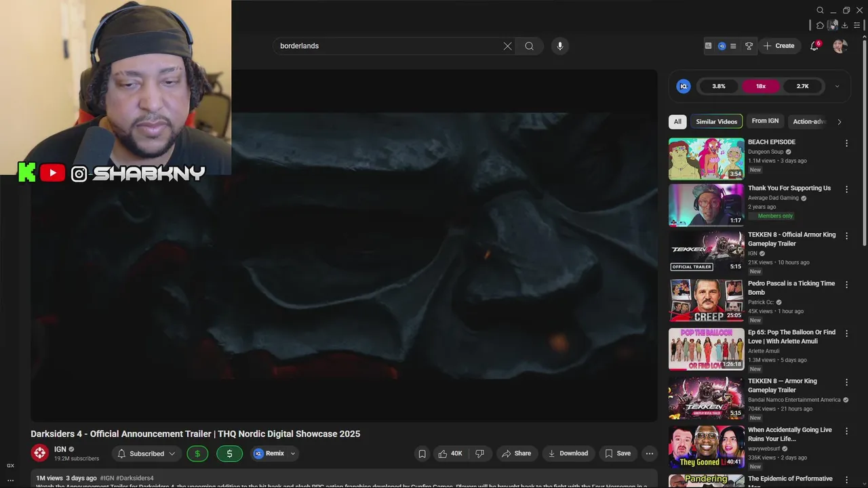
Task: Select the Action-adventure chip
Action: tap(808, 121)
